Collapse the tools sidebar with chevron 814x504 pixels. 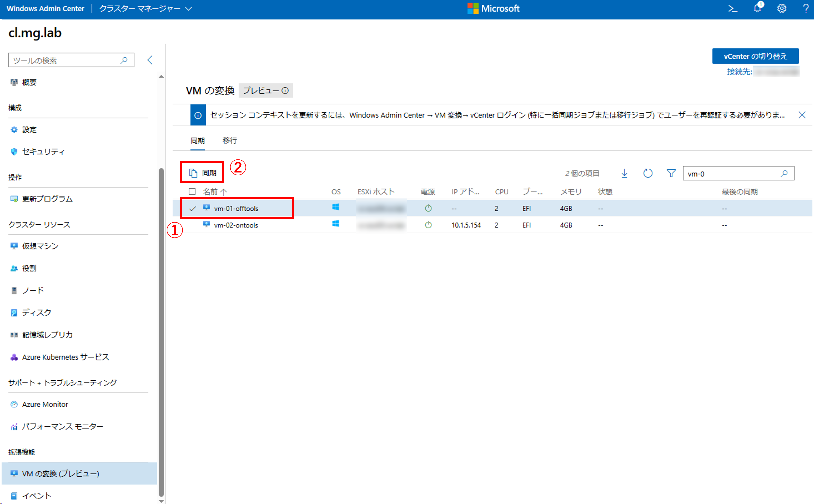[150, 60]
